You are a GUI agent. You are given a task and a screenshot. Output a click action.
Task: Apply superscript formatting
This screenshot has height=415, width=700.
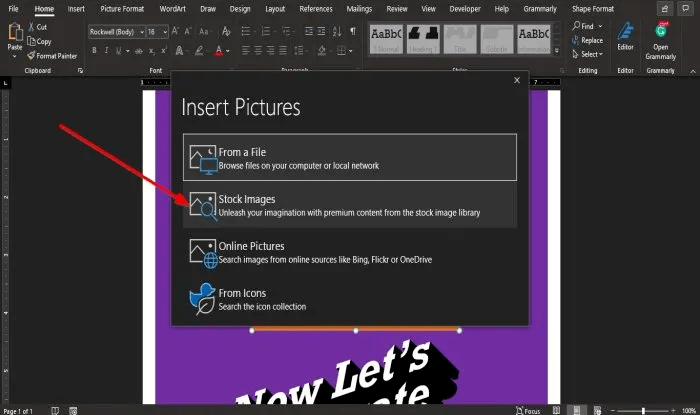(164, 51)
